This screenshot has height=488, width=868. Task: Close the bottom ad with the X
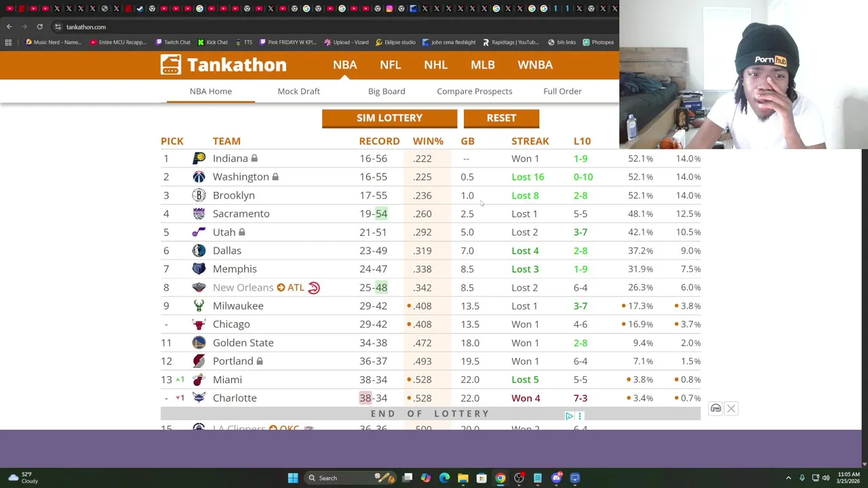point(731,409)
